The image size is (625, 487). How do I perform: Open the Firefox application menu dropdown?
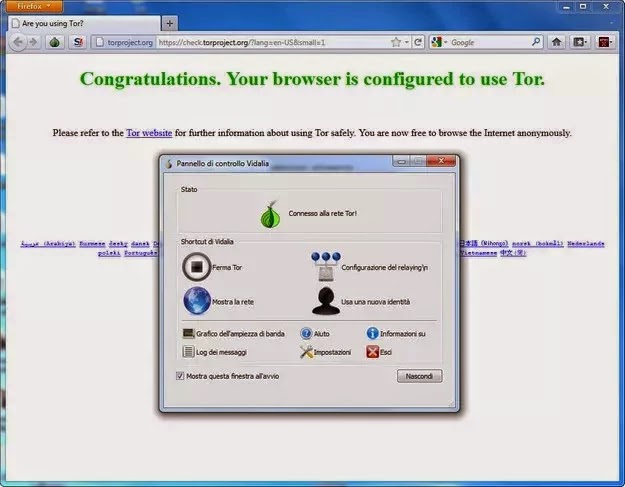tap(34, 6)
